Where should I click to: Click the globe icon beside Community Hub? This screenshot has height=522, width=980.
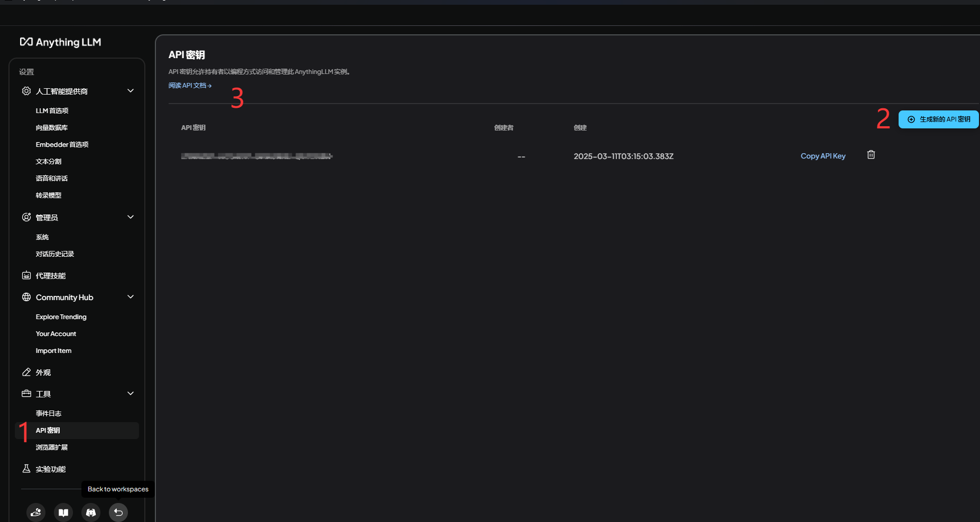[26, 297]
